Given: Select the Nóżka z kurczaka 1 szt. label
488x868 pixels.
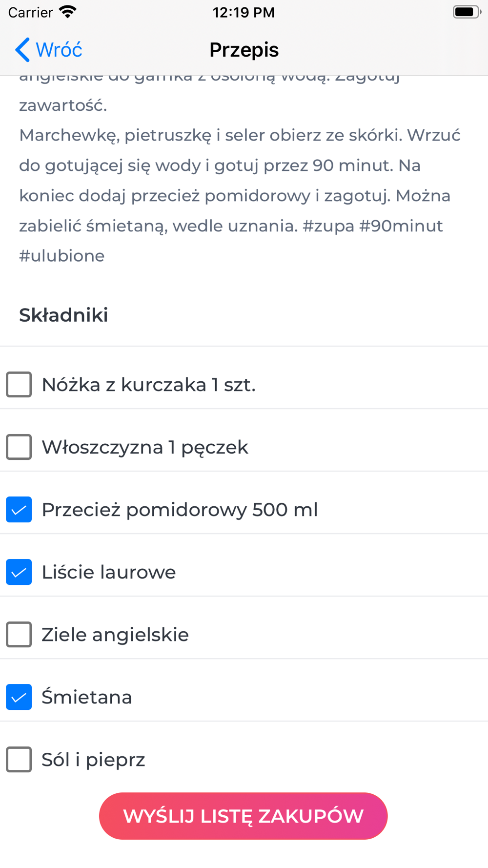Looking at the screenshot, I should click(149, 385).
